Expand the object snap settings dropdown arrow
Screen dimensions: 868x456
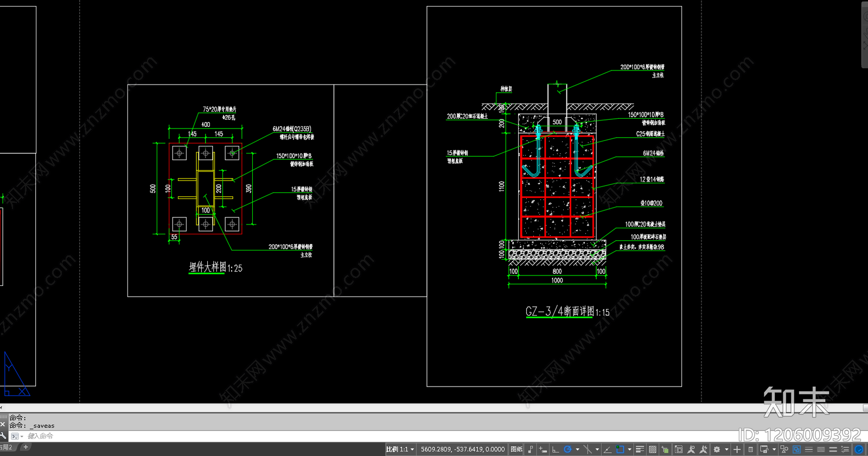point(629,449)
